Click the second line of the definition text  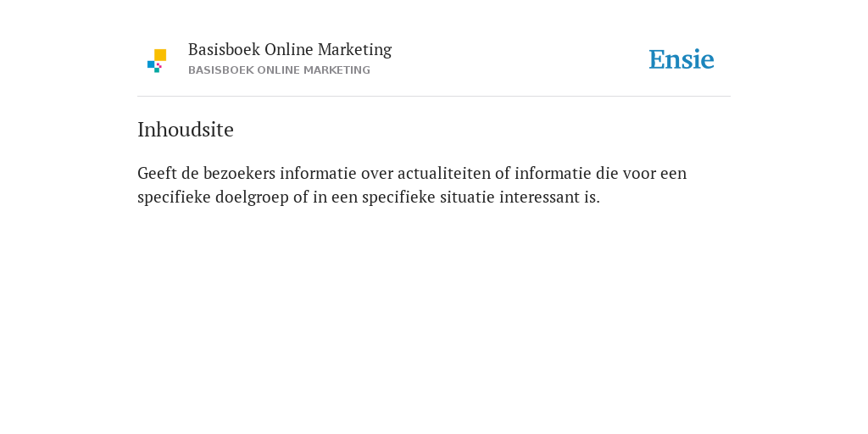(369, 197)
